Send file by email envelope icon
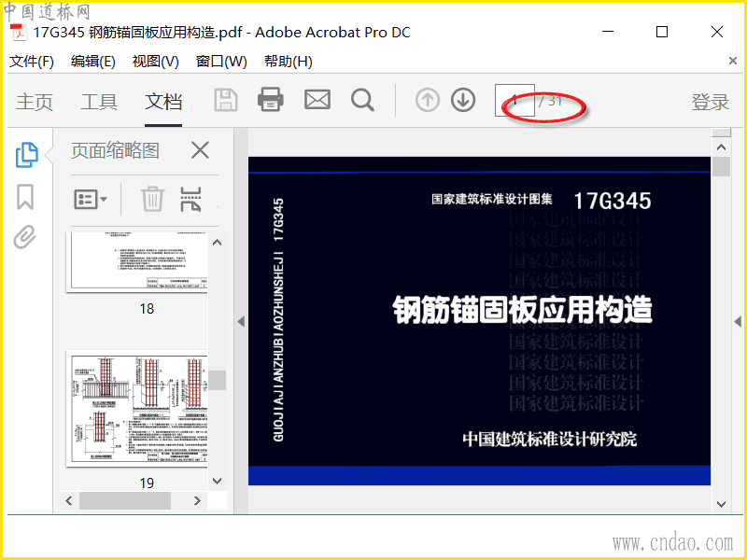The image size is (747, 560). (317, 101)
